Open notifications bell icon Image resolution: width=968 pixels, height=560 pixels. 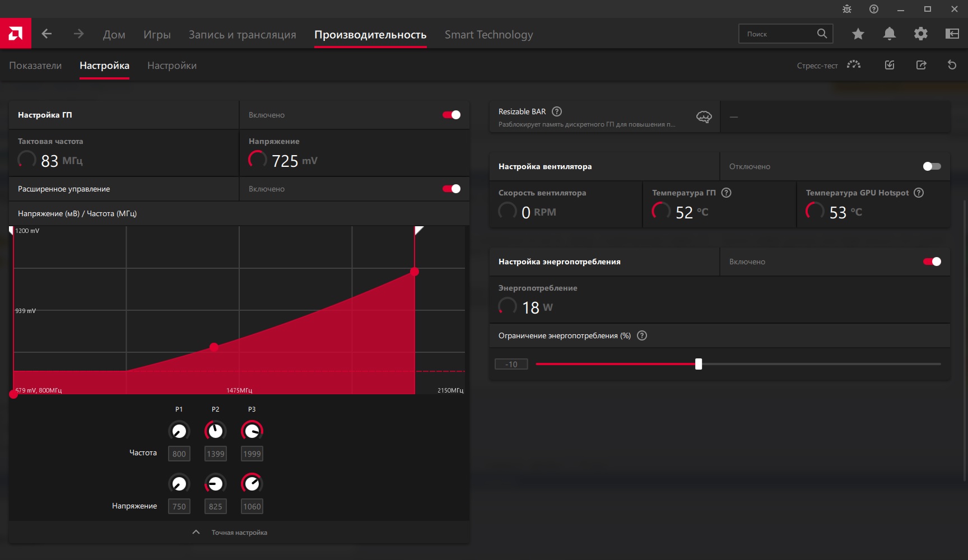click(x=889, y=34)
